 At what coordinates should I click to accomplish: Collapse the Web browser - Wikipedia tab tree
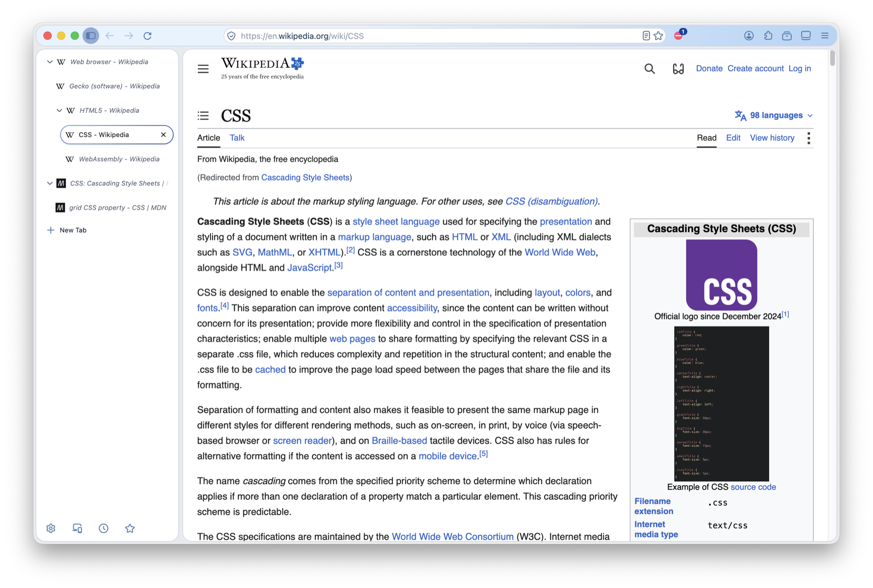point(49,62)
